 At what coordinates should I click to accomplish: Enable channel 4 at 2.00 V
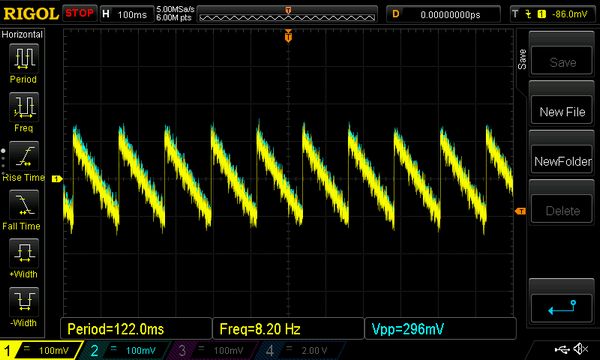pos(298,350)
